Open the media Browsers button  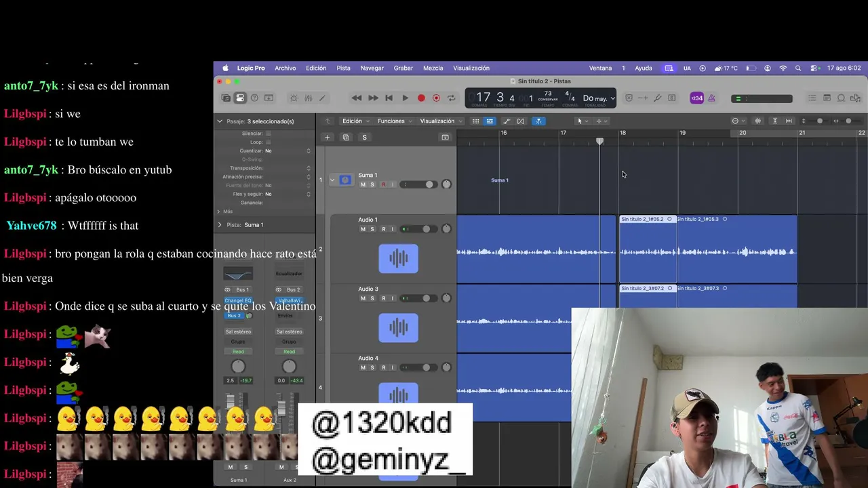point(855,98)
